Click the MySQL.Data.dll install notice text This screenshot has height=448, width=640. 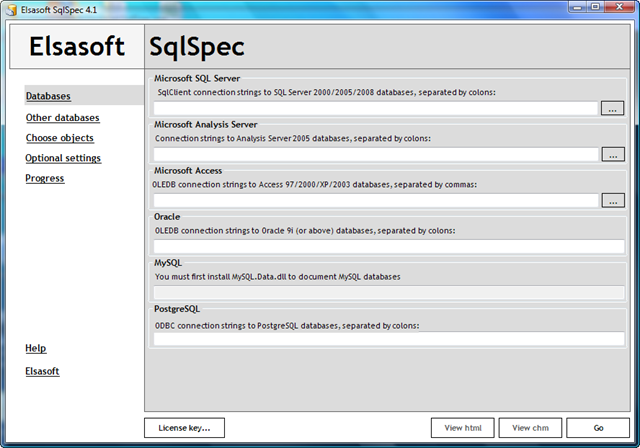278,277
